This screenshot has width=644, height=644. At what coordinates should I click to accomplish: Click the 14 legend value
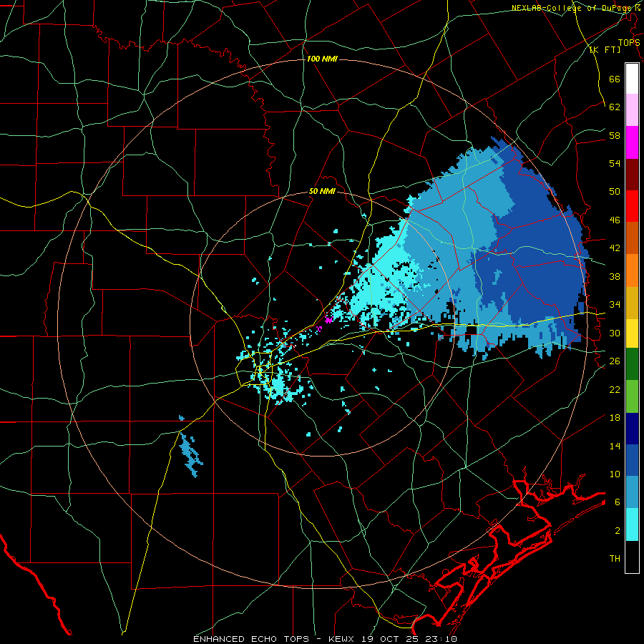[615, 446]
